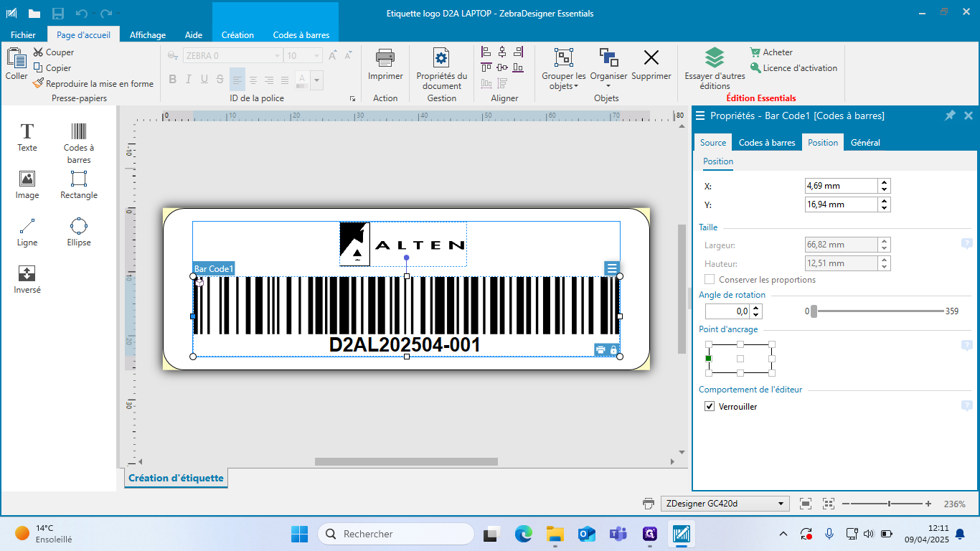The width and height of the screenshot is (980, 551).
Task: Pin the Propriétés panel
Action: pos(950,116)
